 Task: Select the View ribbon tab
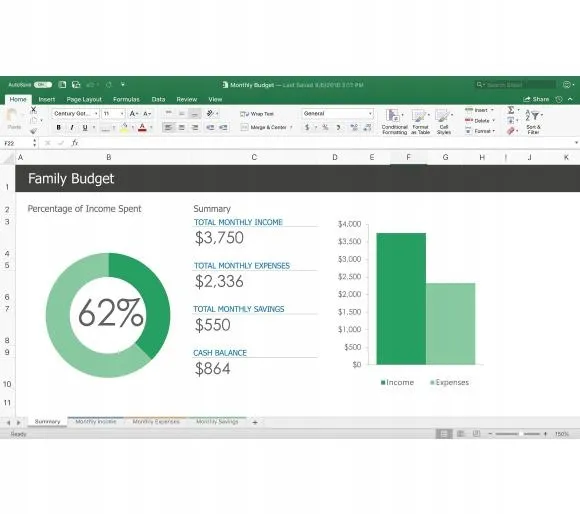pos(215,99)
